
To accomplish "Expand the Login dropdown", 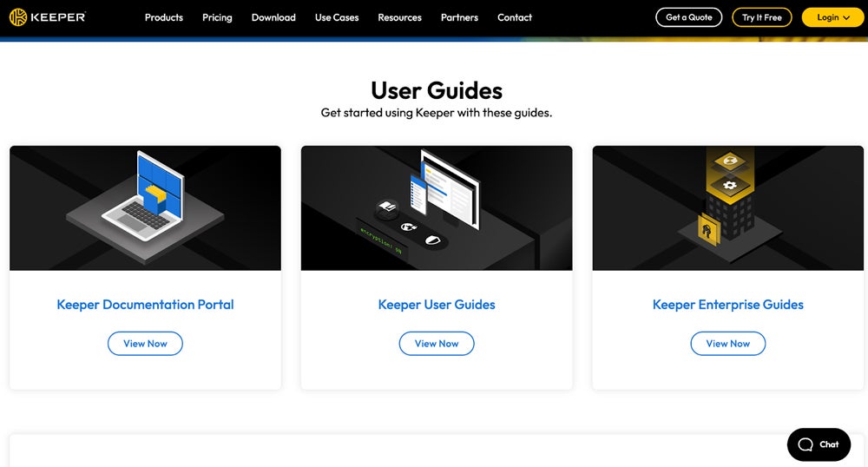I will 832,17.
